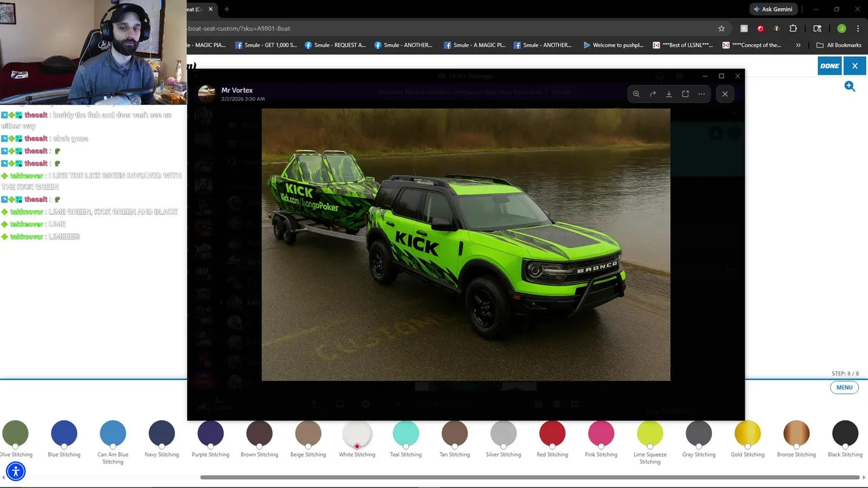Click the green Bronco and boat image
This screenshot has width=868, height=488.
[x=466, y=245]
